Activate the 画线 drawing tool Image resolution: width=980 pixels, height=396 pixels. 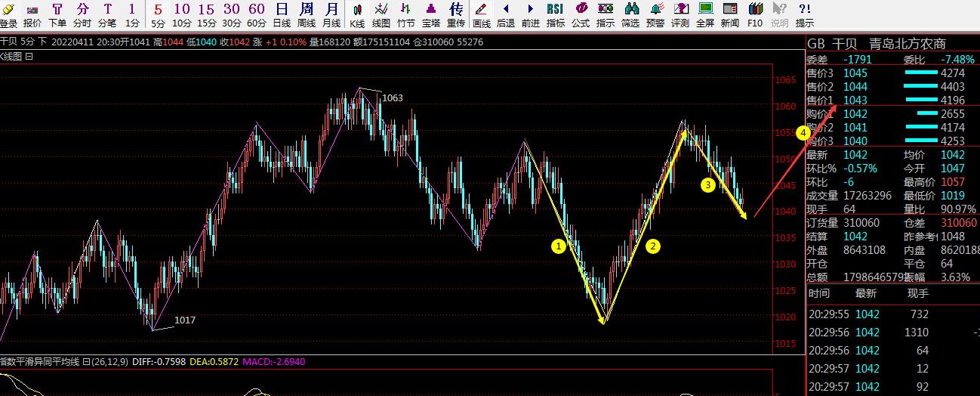coord(481,14)
